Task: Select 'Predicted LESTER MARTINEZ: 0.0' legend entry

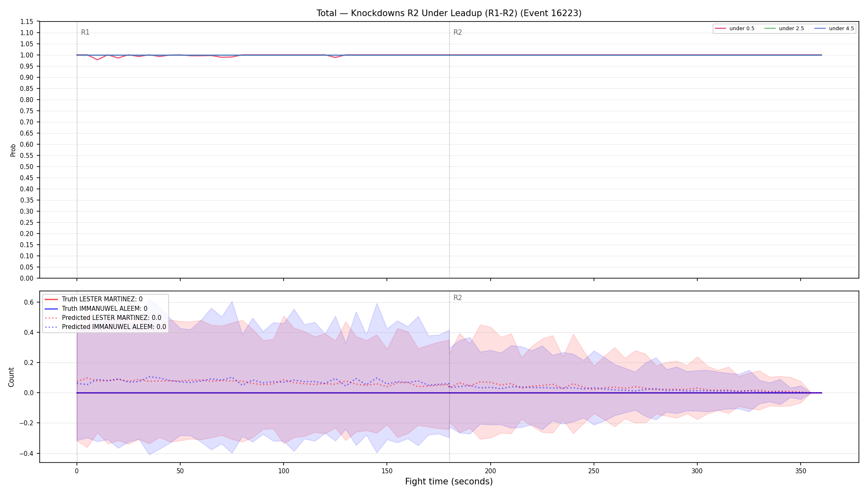Action: coord(103,318)
